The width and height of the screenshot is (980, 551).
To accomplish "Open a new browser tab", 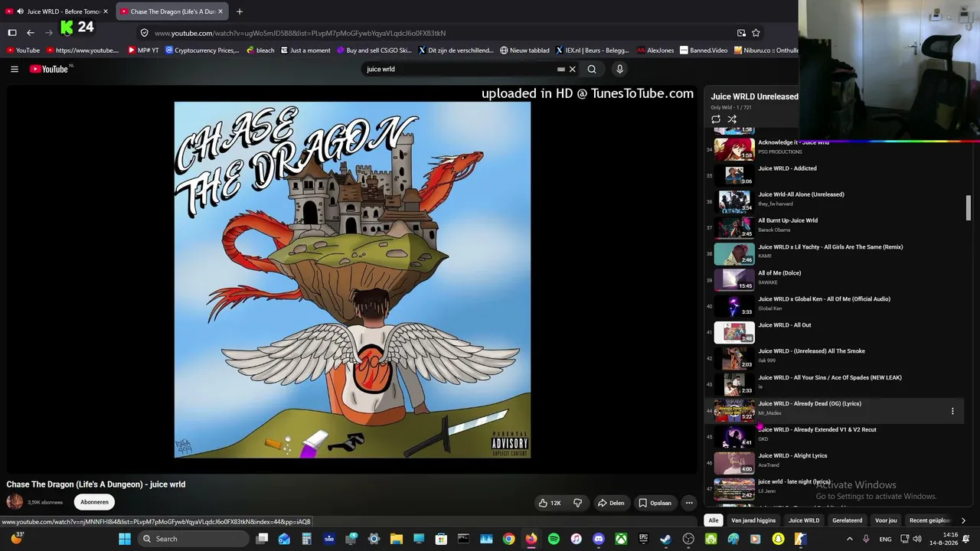I will click(240, 11).
